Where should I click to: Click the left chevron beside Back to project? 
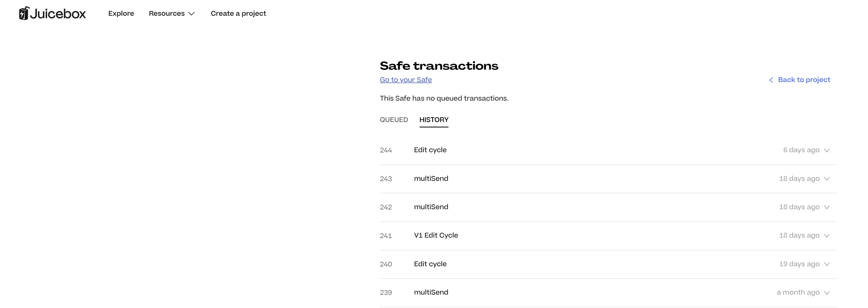pos(772,80)
